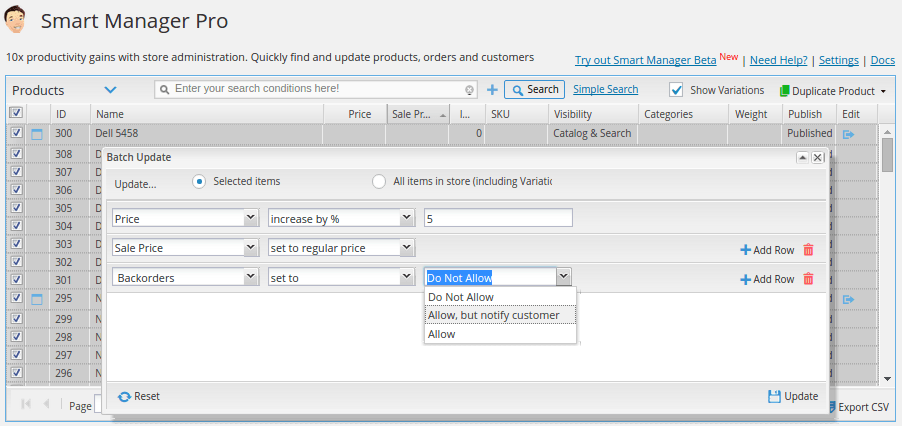The height and width of the screenshot is (426, 902).
Task: Open the 'set to regular price' dropdown
Action: coord(407,248)
